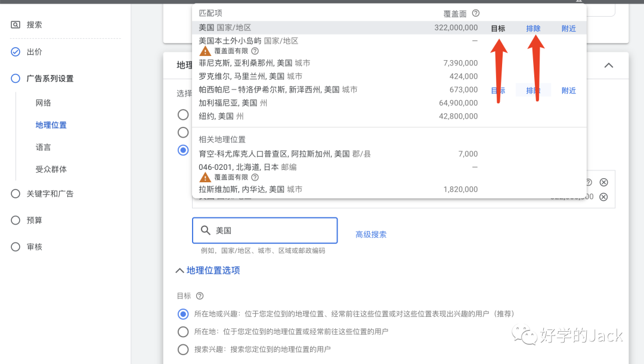Select the first location radio option

coord(183,114)
